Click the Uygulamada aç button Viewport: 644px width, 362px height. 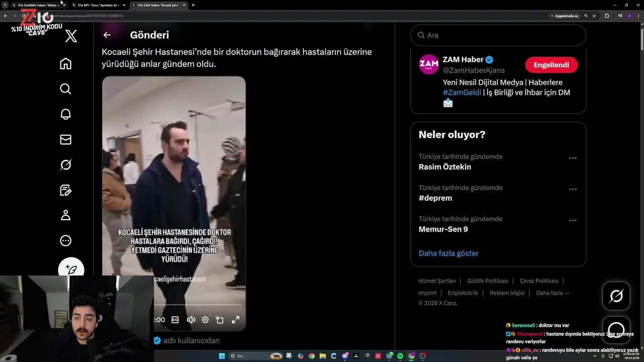coord(565,16)
